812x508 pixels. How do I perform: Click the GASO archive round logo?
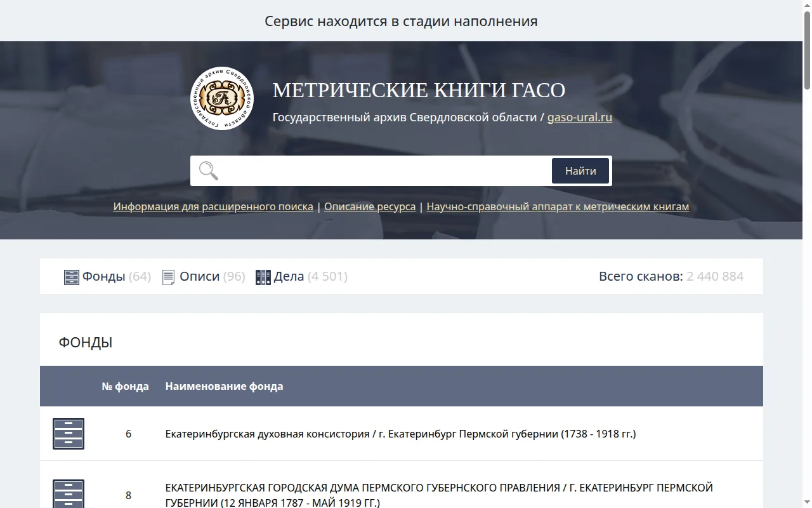[222, 98]
